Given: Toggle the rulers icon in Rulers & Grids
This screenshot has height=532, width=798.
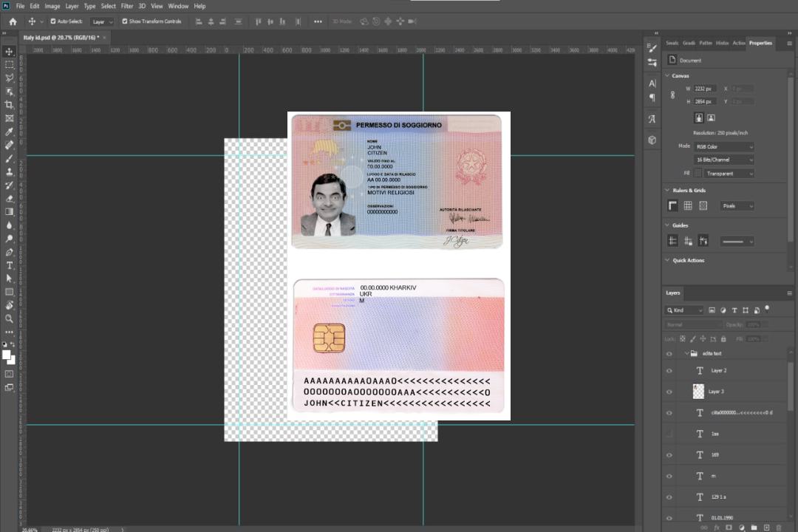Looking at the screenshot, I should coord(673,205).
